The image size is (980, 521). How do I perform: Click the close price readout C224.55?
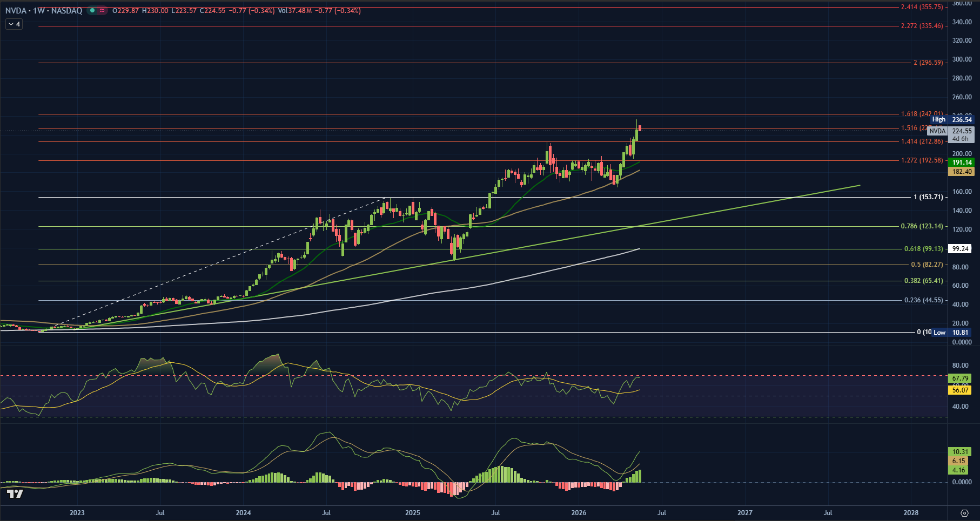click(x=212, y=10)
